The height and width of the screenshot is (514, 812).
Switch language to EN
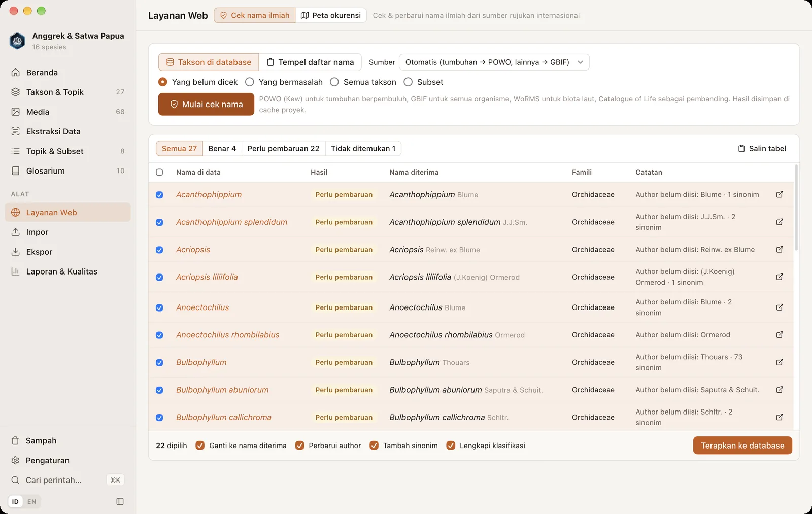click(x=31, y=501)
